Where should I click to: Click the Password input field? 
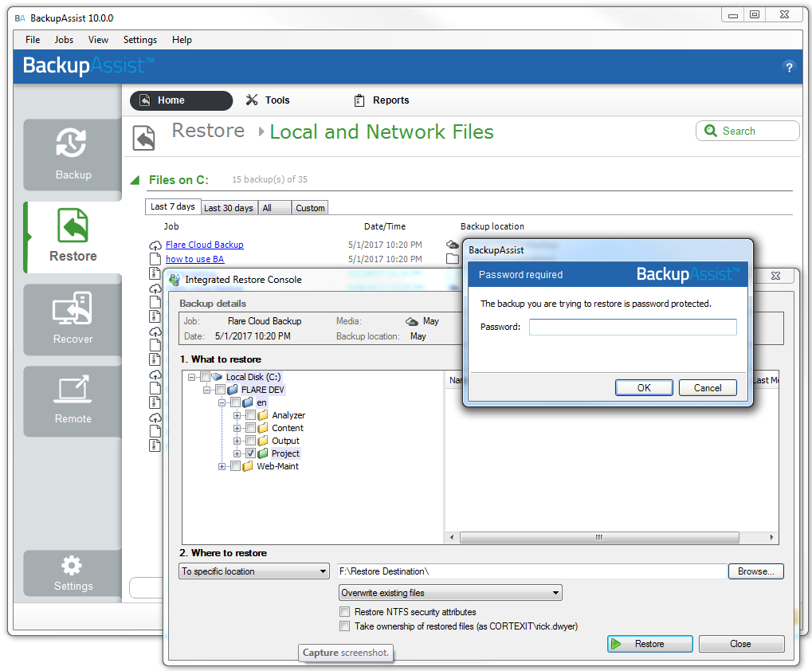[632, 327]
